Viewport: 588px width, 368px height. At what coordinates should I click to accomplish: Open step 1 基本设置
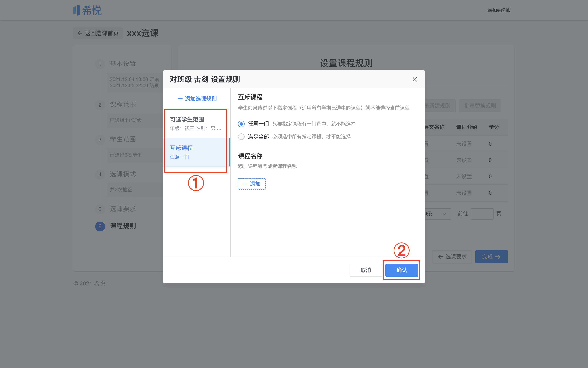[123, 64]
